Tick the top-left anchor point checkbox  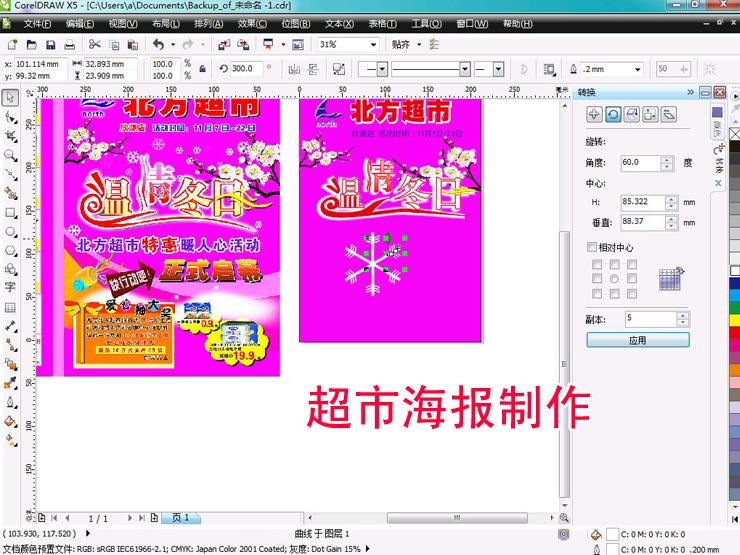click(597, 265)
